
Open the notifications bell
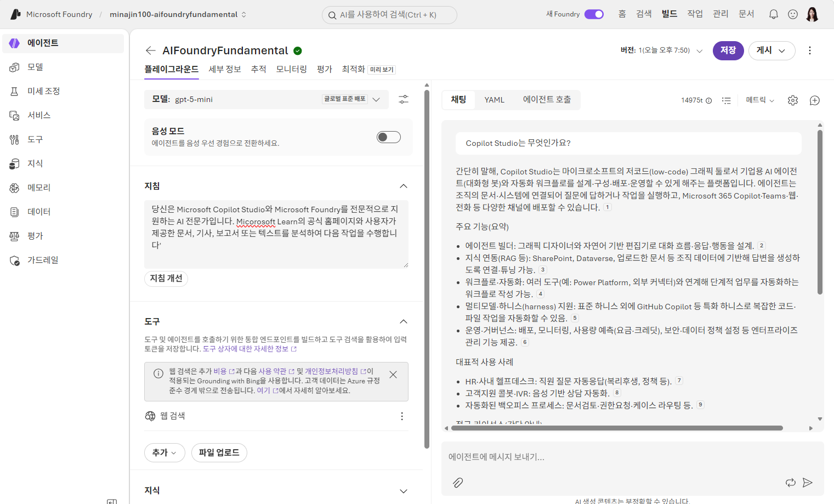(x=773, y=14)
